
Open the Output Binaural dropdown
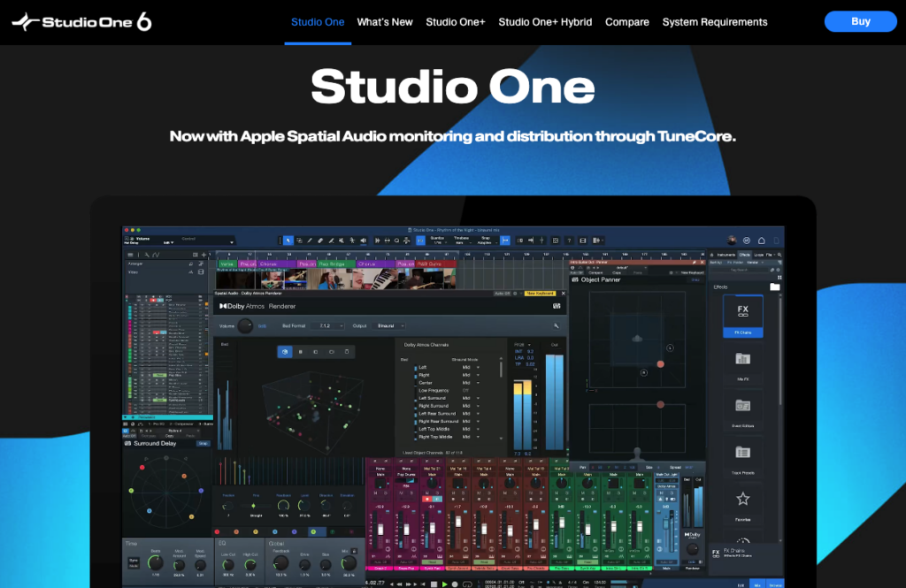[390, 326]
